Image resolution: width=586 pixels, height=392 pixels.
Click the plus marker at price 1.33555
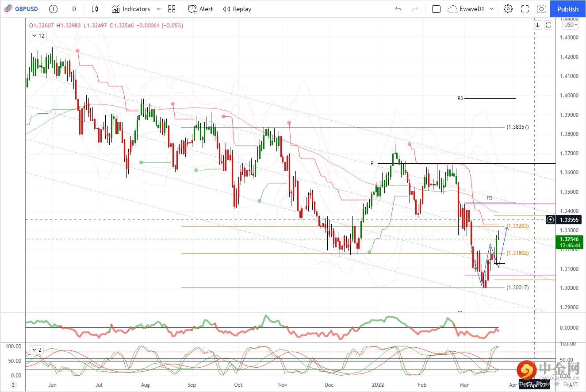(x=550, y=219)
